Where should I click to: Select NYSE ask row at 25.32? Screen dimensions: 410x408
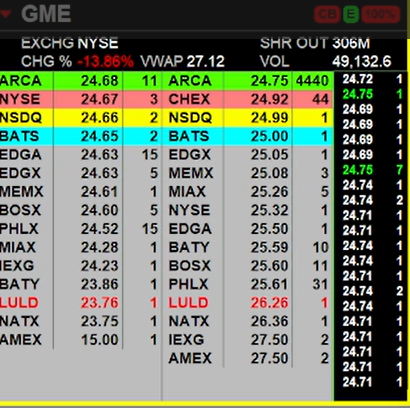[x=248, y=210]
